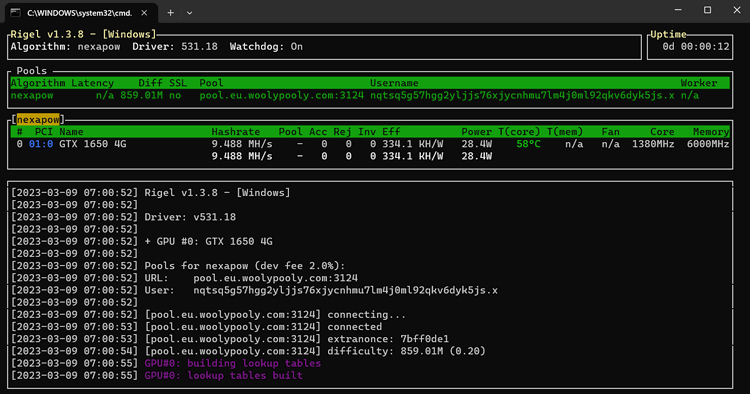Click the 'Rigel v1.3.8 - [Windows]' title

(x=83, y=34)
